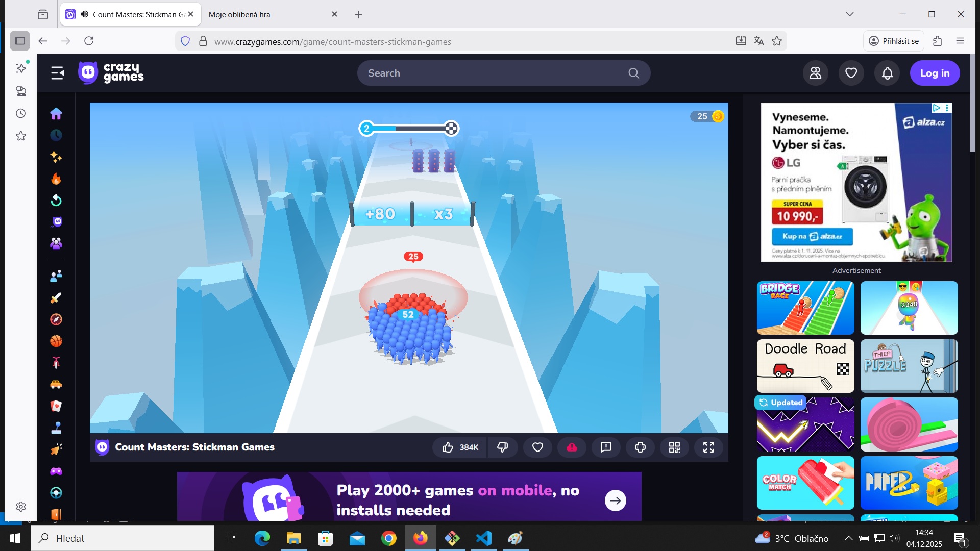
Task: Open the Doodle Road game thumbnail
Action: [x=805, y=366]
